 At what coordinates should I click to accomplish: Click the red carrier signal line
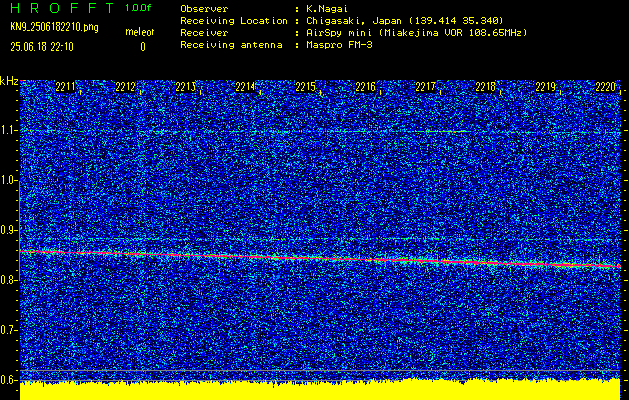(x=320, y=258)
